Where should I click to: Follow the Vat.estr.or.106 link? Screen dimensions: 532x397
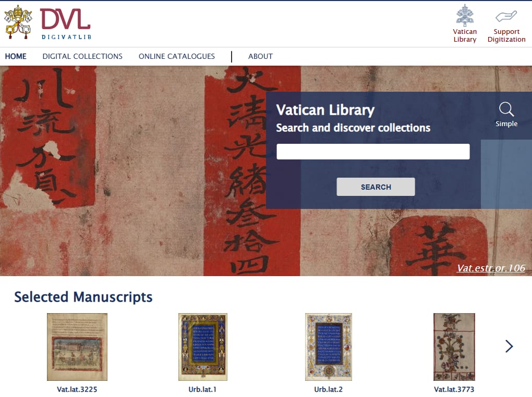point(491,268)
